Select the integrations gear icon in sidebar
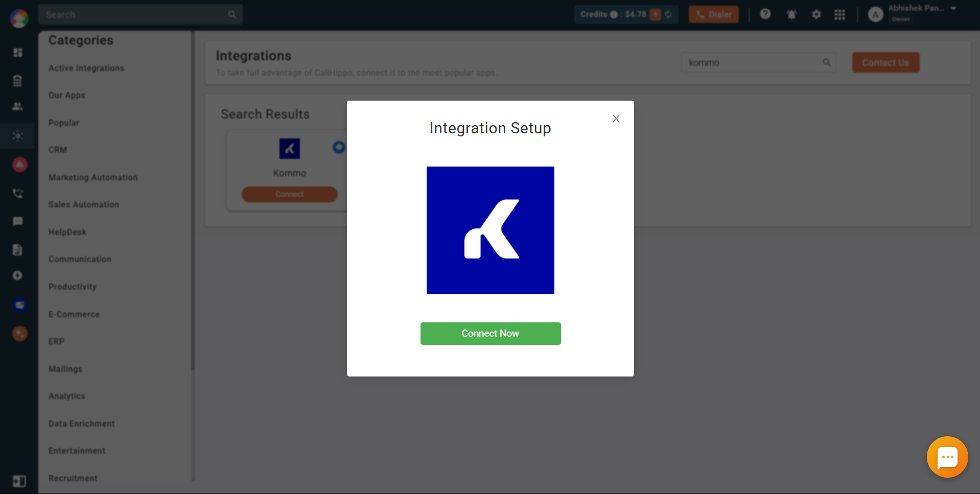This screenshot has width=980, height=494. pos(18,136)
